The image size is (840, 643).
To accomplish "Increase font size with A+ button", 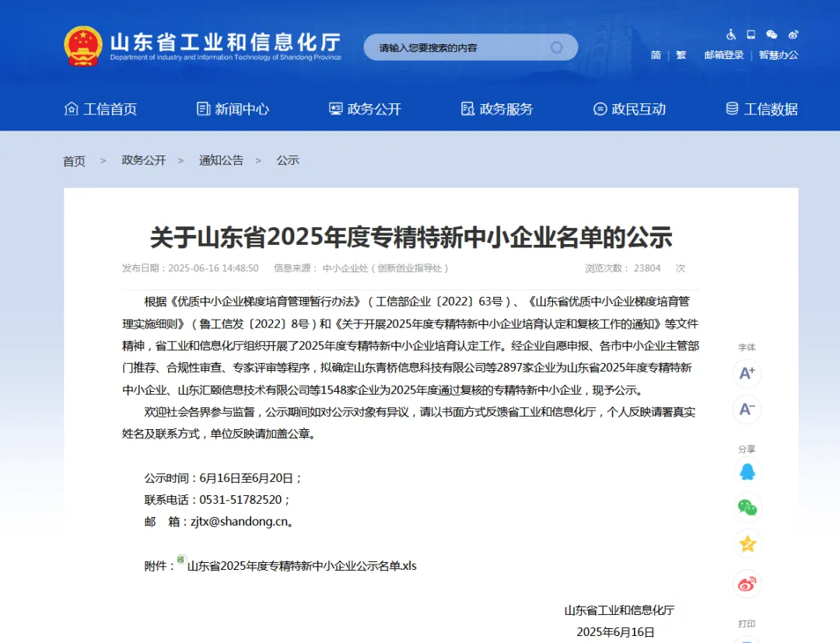I will pyautogui.click(x=747, y=372).
